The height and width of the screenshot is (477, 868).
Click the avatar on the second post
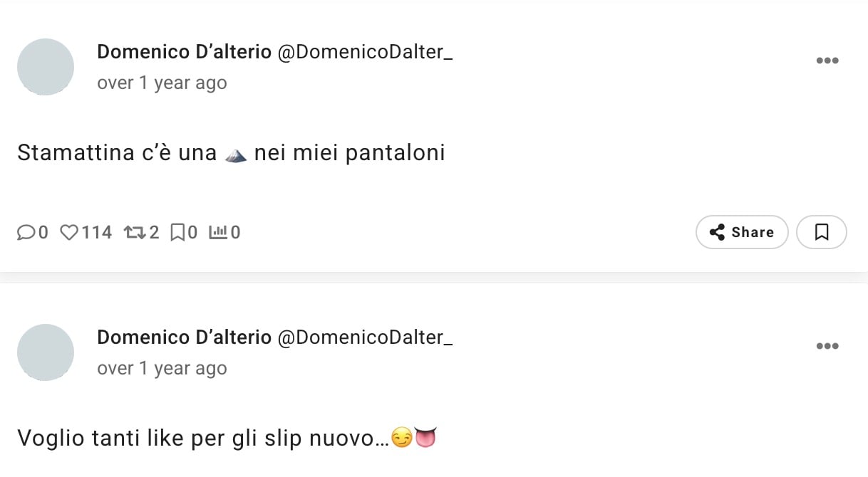tap(46, 352)
